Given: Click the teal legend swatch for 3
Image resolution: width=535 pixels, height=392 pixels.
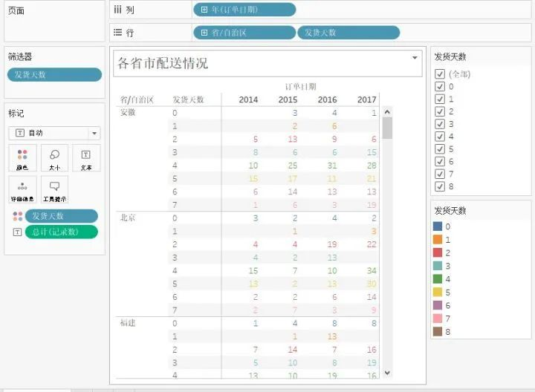Looking at the screenshot, I should tap(438, 266).
